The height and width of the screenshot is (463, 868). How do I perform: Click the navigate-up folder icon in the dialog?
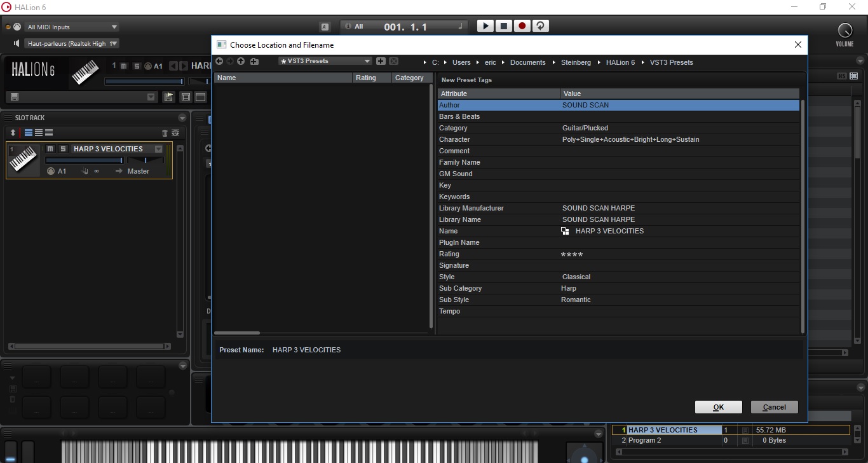click(241, 61)
